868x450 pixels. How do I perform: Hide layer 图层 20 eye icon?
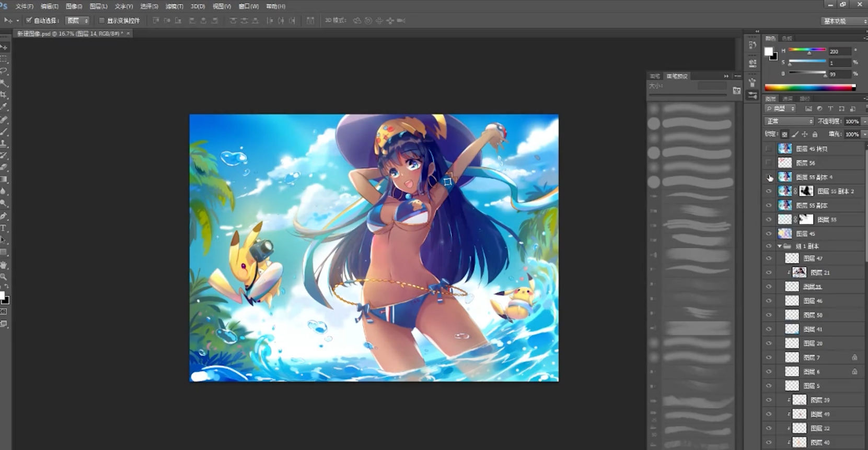coord(769,343)
